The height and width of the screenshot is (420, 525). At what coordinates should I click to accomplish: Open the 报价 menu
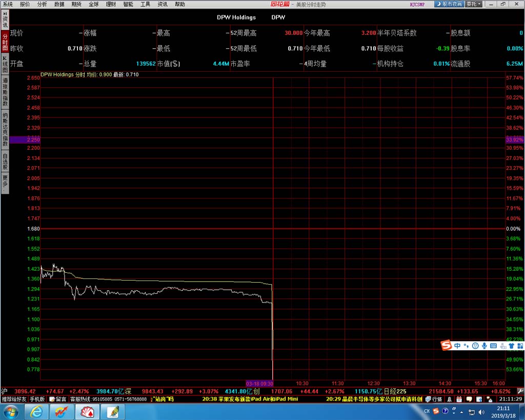pos(25,4)
